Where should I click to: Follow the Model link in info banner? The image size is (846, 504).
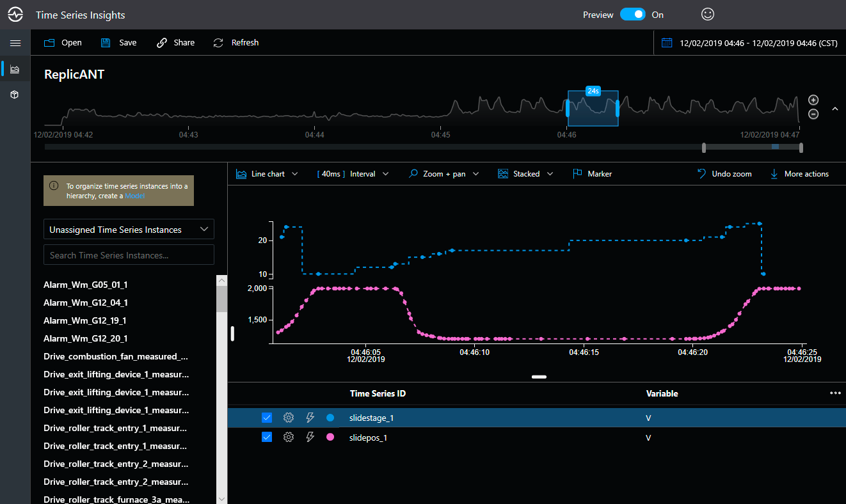(x=134, y=196)
